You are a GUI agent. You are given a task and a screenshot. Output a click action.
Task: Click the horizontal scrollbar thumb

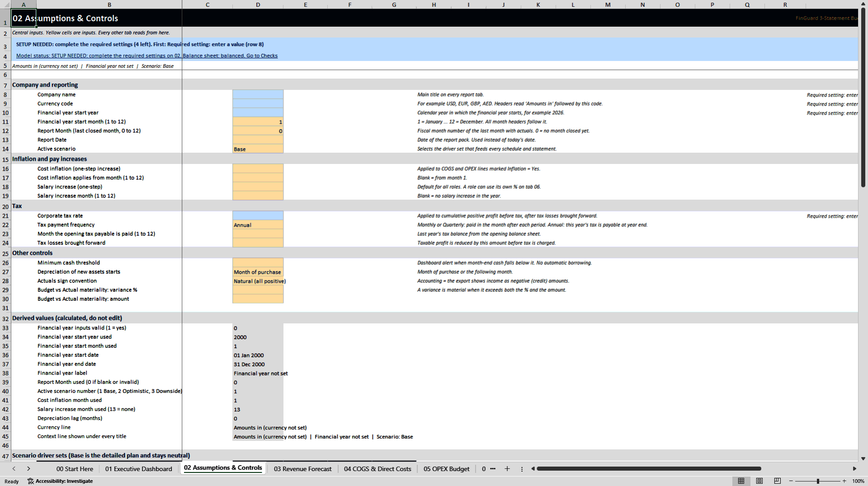(649, 469)
